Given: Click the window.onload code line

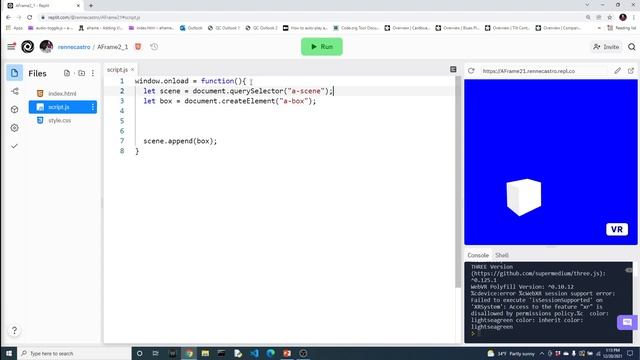Looking at the screenshot, I should pos(190,81).
